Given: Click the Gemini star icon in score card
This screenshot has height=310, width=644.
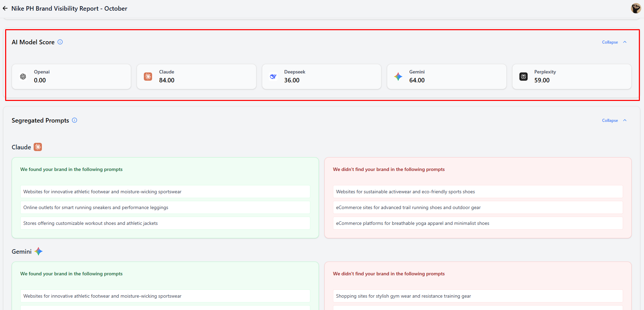Looking at the screenshot, I should 398,77.
